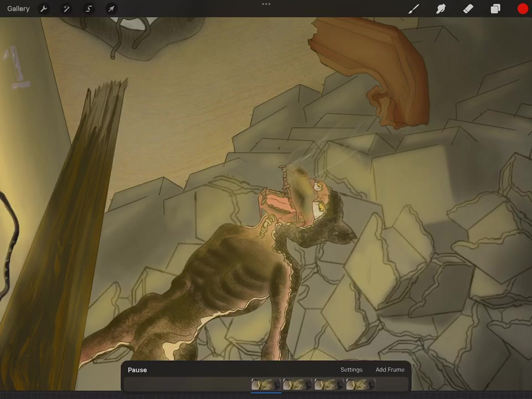The width and height of the screenshot is (532, 399).
Task: Select the fourth frame thumbnail in timeline
Action: click(x=361, y=385)
